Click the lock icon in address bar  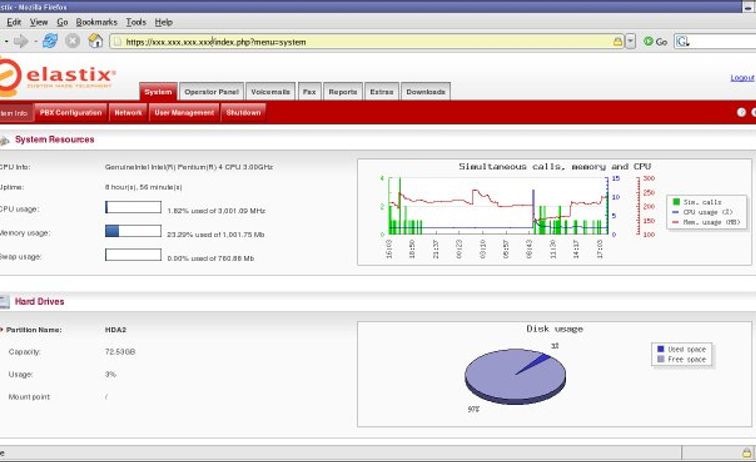tap(618, 41)
